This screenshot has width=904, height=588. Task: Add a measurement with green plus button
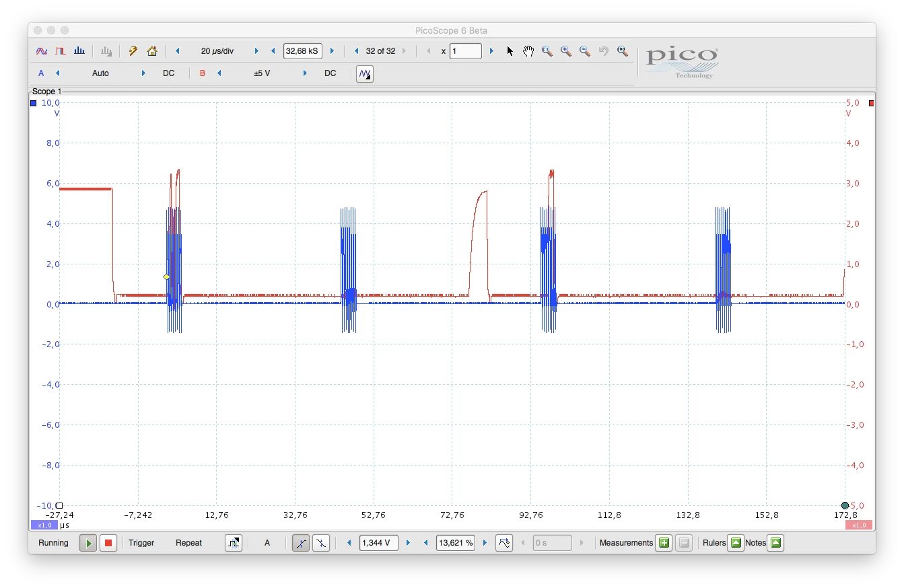click(x=664, y=543)
